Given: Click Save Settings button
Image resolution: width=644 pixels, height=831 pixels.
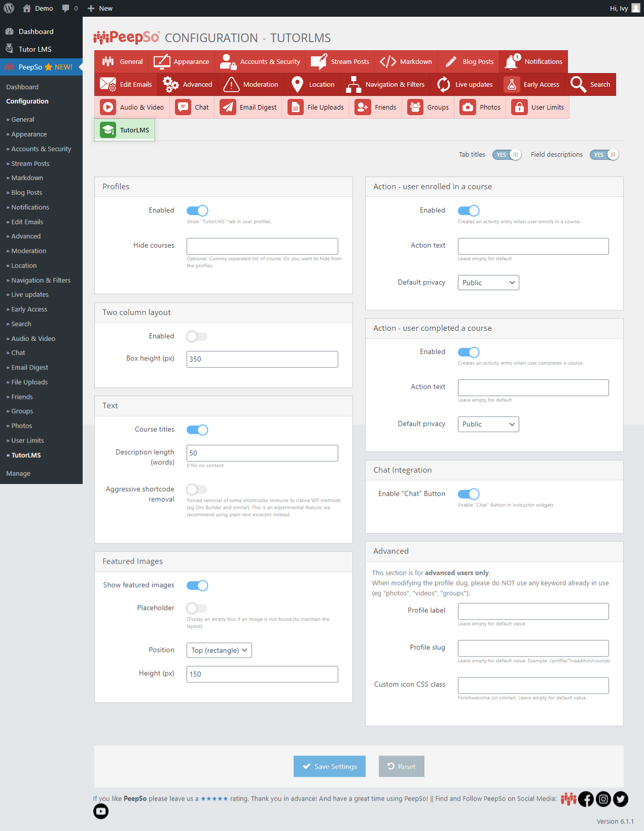Looking at the screenshot, I should click(x=330, y=766).
